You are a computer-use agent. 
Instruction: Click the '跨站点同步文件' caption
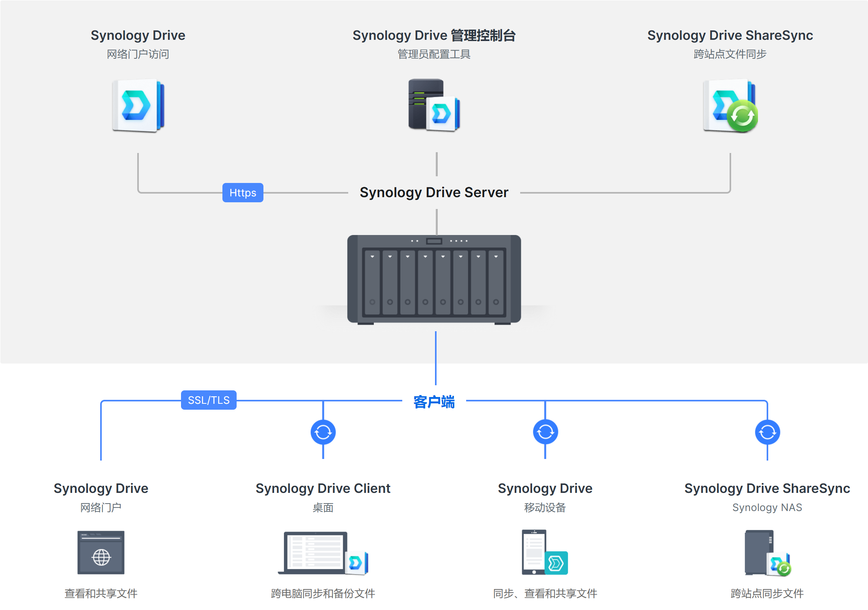pos(767,593)
